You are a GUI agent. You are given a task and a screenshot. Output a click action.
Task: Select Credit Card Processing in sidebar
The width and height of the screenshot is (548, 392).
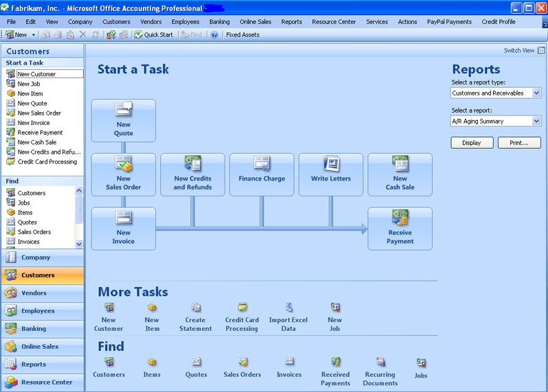pos(42,162)
